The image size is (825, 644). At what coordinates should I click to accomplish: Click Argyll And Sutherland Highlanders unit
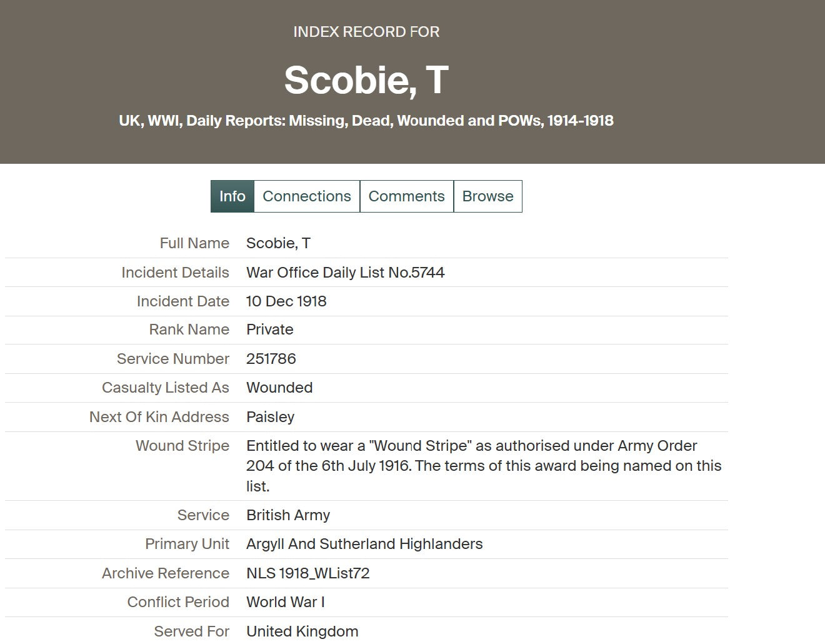pos(364,544)
